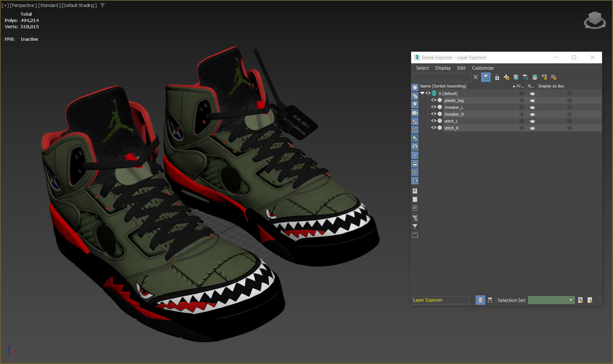Clear the Scene Explorer search field
613x364 pixels.
tap(476, 77)
